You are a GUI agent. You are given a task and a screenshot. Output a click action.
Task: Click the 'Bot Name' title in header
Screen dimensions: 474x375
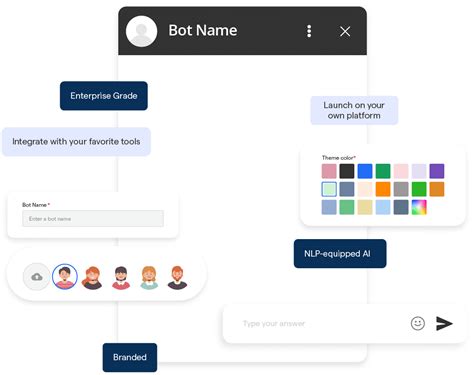[x=203, y=30]
